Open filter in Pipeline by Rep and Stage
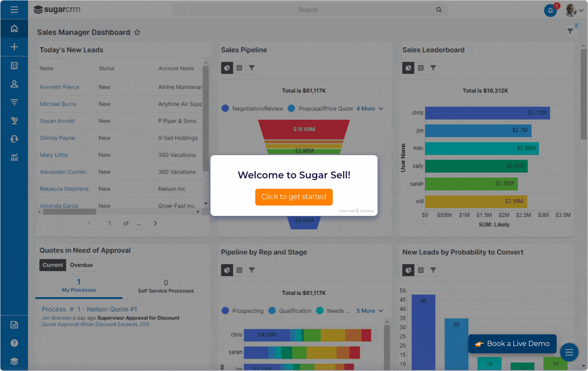The height and width of the screenshot is (371, 588). pyautogui.click(x=252, y=270)
